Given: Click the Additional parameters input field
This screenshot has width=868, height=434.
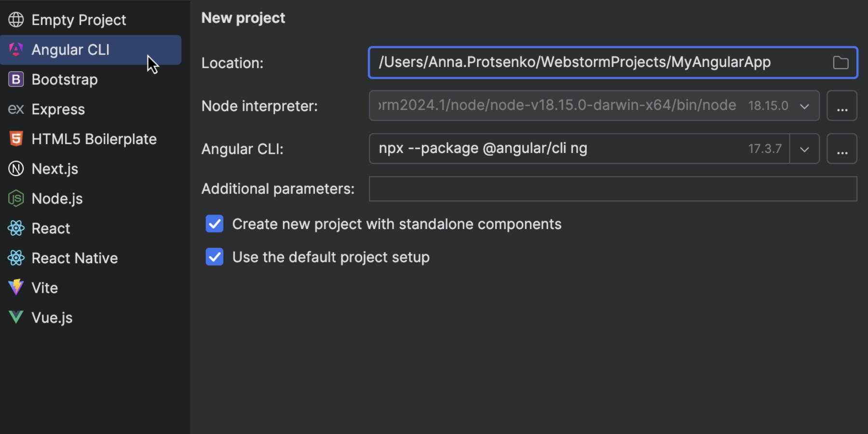Looking at the screenshot, I should click(613, 189).
